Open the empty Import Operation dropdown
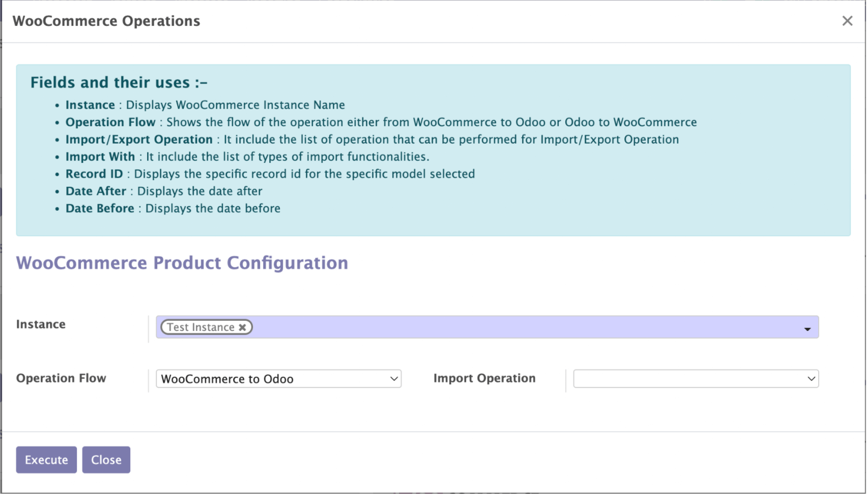The width and height of the screenshot is (868, 494). click(695, 378)
